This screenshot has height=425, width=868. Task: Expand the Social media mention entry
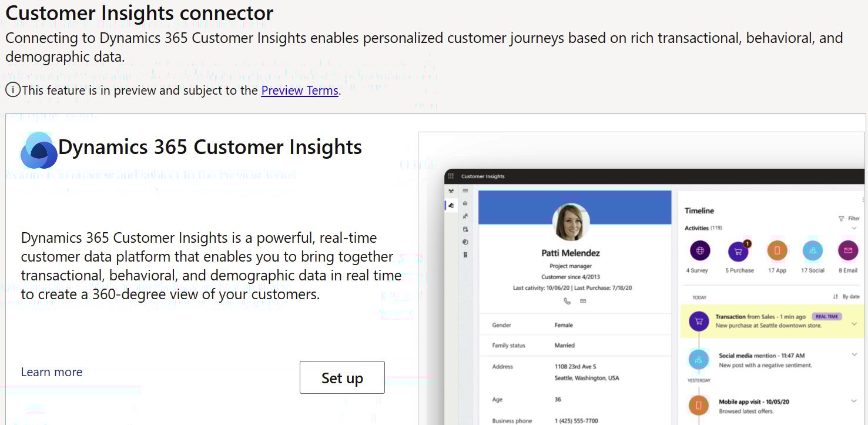(x=854, y=354)
